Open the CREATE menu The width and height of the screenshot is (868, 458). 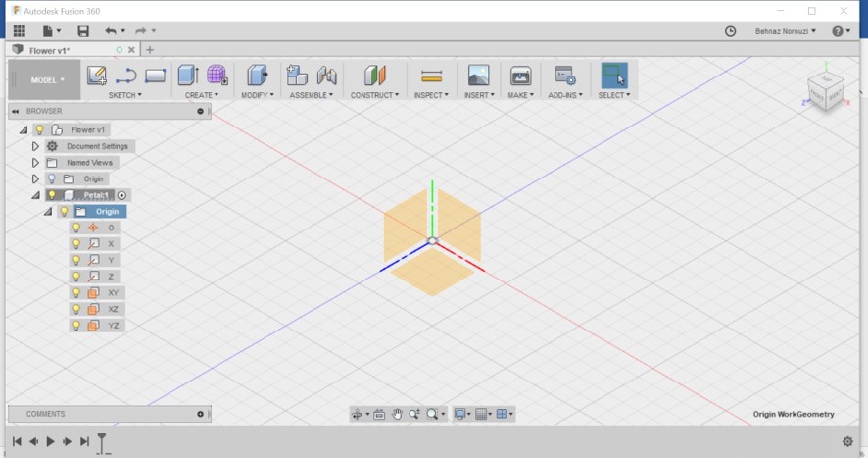tap(202, 95)
